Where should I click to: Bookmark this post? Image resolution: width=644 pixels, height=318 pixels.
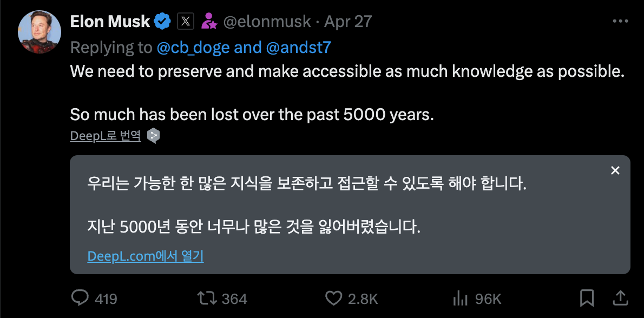click(587, 298)
